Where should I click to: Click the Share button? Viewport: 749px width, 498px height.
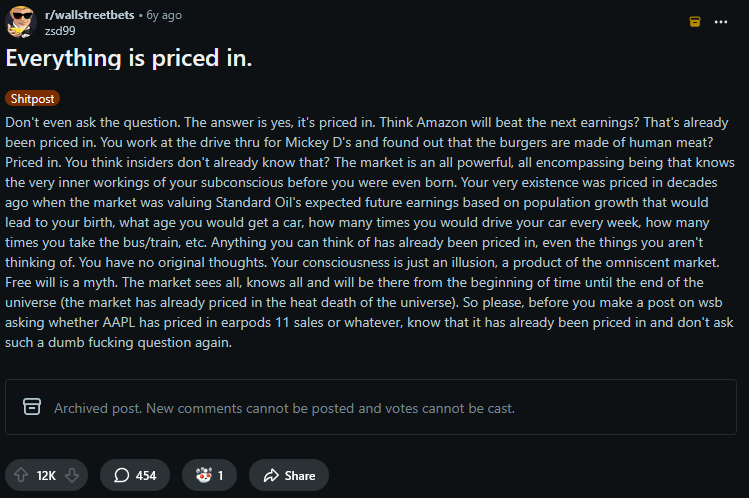pos(288,476)
